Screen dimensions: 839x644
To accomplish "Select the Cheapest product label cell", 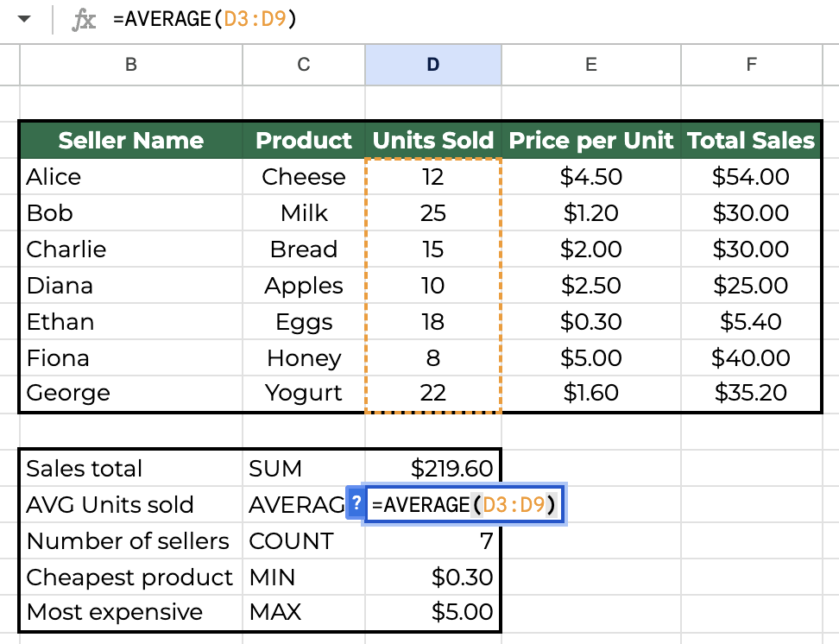I will pos(130,577).
